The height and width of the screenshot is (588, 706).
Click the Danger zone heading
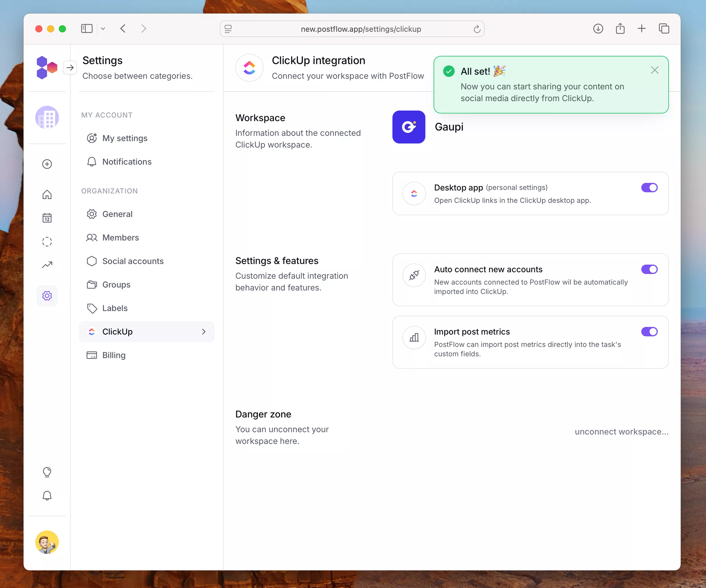coord(263,414)
